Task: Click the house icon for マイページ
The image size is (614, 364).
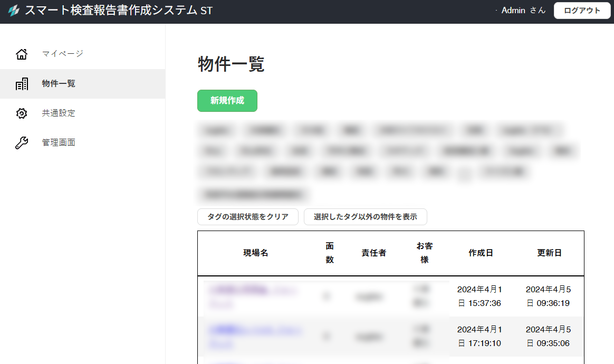Action: point(22,54)
